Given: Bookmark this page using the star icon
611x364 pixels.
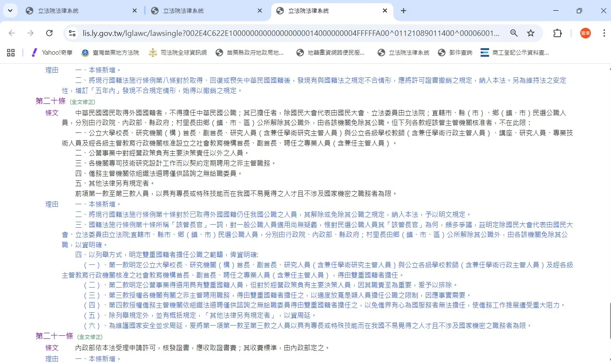Looking at the screenshot, I should point(531,33).
